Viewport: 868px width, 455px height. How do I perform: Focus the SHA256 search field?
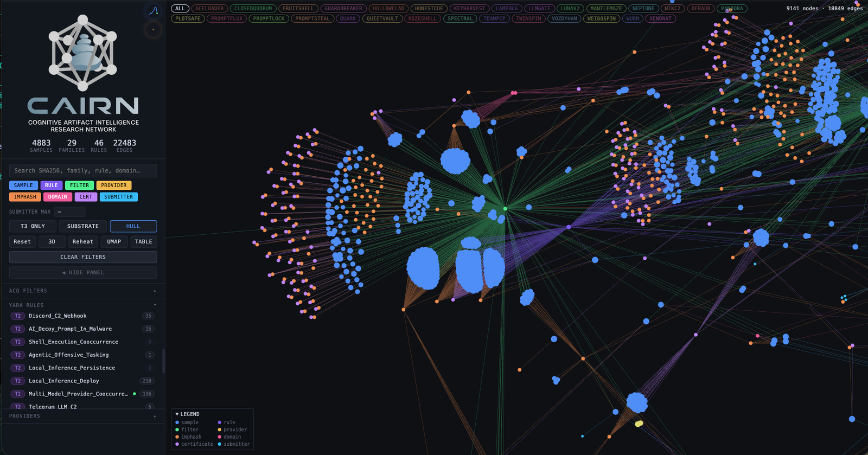83,170
